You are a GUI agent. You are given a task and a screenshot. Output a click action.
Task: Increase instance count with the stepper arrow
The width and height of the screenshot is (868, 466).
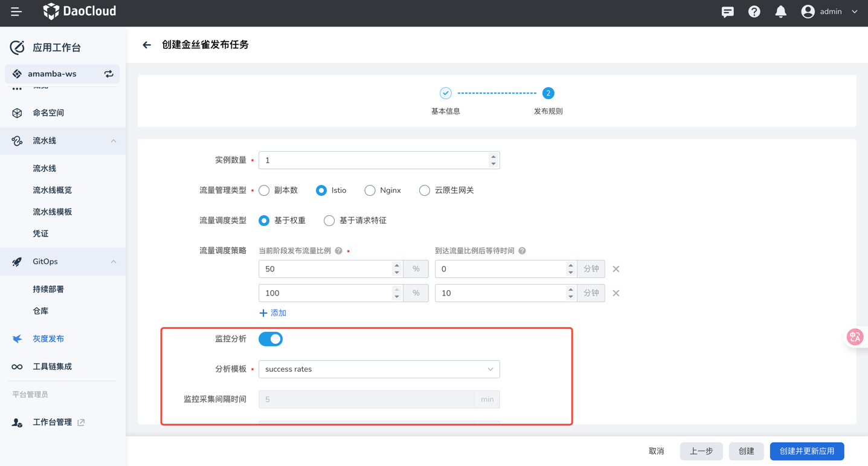pos(493,157)
